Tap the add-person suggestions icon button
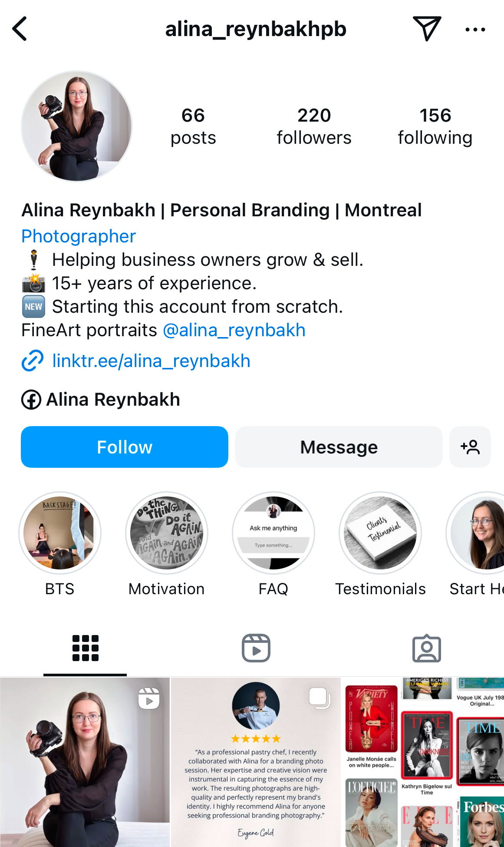504x847 pixels. [470, 447]
